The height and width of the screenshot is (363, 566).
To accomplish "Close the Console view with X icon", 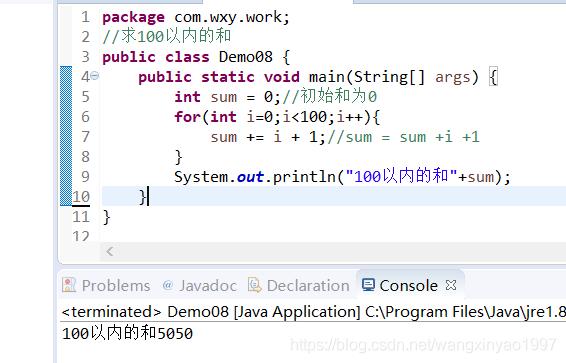I will (451, 285).
